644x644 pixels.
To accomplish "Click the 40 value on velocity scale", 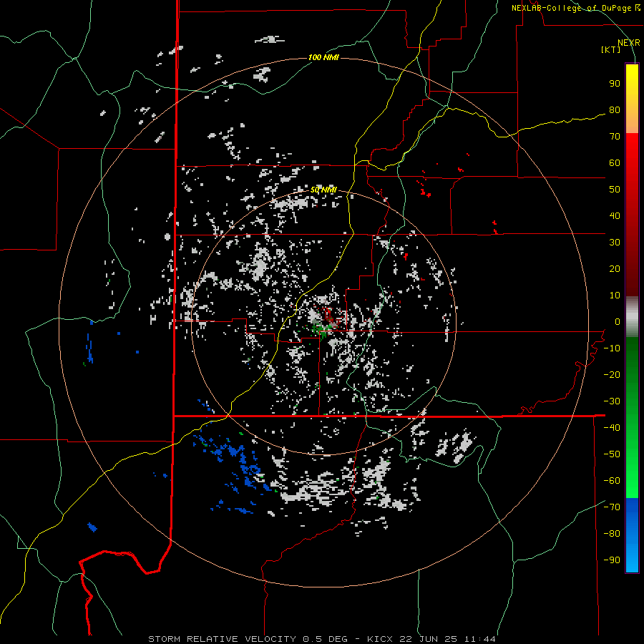I will click(x=615, y=216).
